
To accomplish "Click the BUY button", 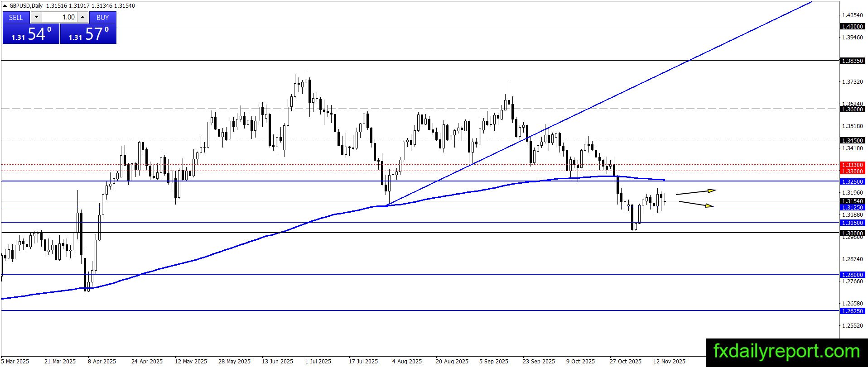I will click(103, 17).
